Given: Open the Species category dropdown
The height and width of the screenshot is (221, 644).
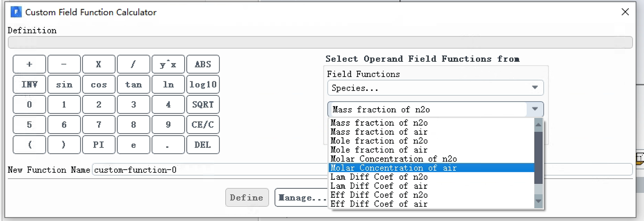Looking at the screenshot, I should point(435,88).
